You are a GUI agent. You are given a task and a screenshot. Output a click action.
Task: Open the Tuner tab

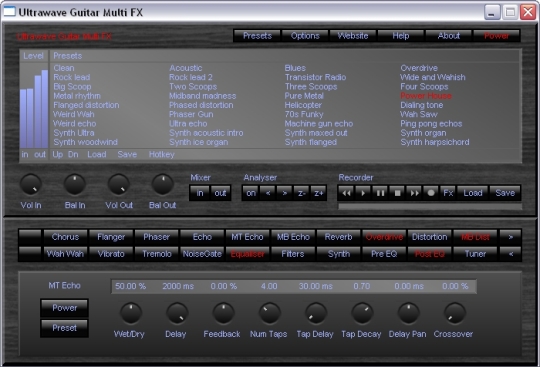click(x=475, y=254)
